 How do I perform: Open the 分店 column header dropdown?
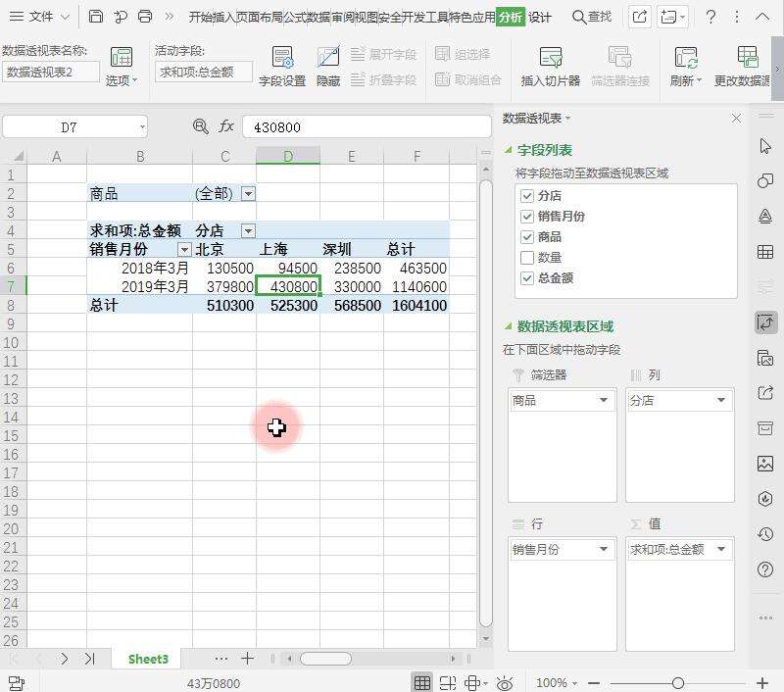tap(248, 230)
